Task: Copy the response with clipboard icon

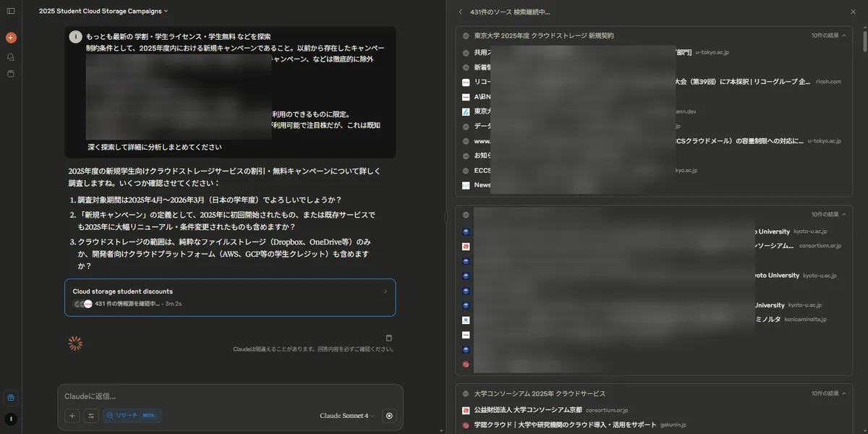Action: point(389,338)
